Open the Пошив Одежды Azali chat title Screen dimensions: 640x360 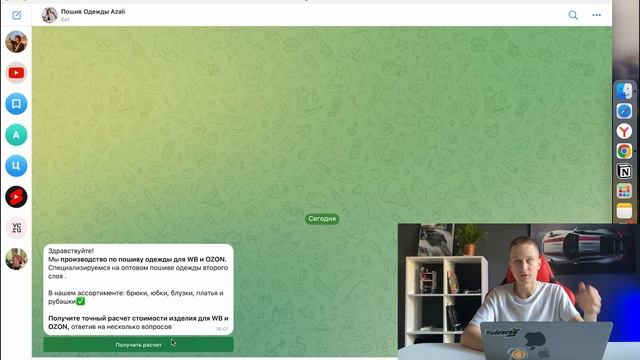tap(93, 12)
